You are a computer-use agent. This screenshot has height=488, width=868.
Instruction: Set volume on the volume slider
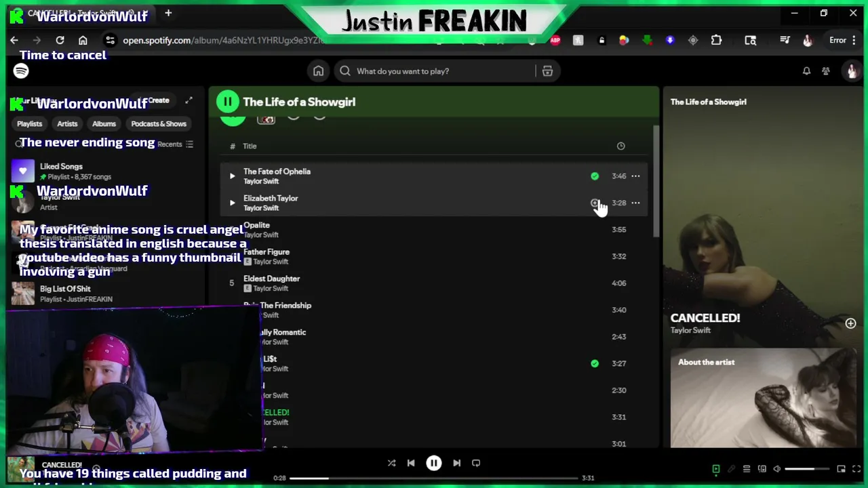(808, 468)
